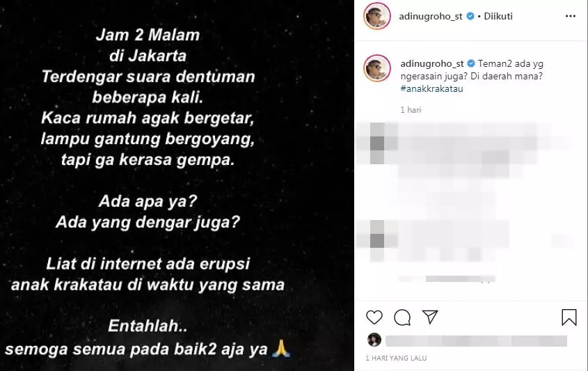Viewport: 588px width, 371px height.
Task: Click the 1 HARI YANG LALU post date
Action: tap(396, 358)
